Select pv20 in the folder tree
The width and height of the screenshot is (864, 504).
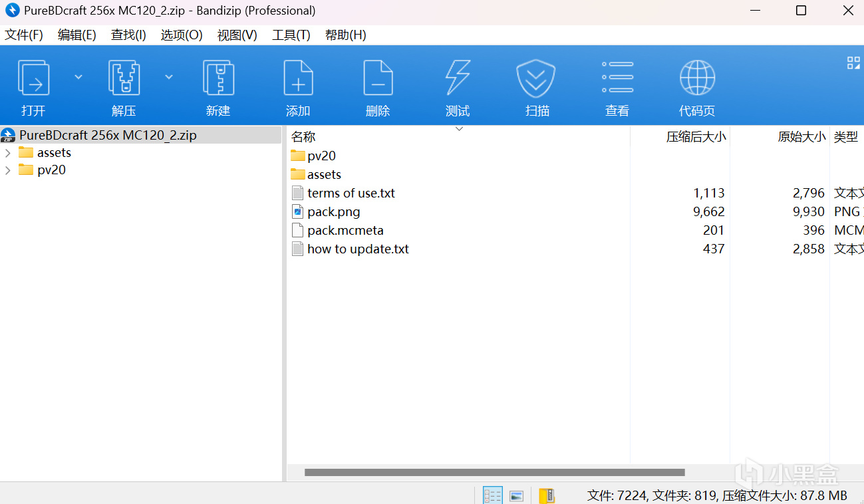(51, 170)
